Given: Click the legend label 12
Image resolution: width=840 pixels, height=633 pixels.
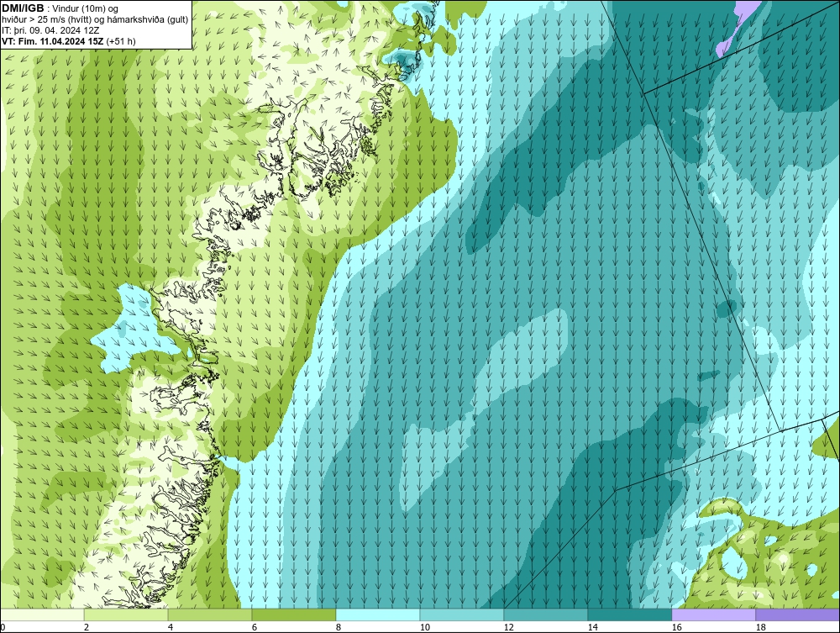Looking at the screenshot, I should coord(508,627).
